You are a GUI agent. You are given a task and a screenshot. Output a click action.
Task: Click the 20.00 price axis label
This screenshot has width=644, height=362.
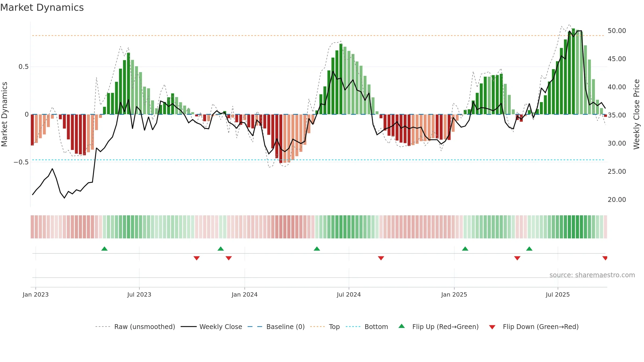(617, 200)
